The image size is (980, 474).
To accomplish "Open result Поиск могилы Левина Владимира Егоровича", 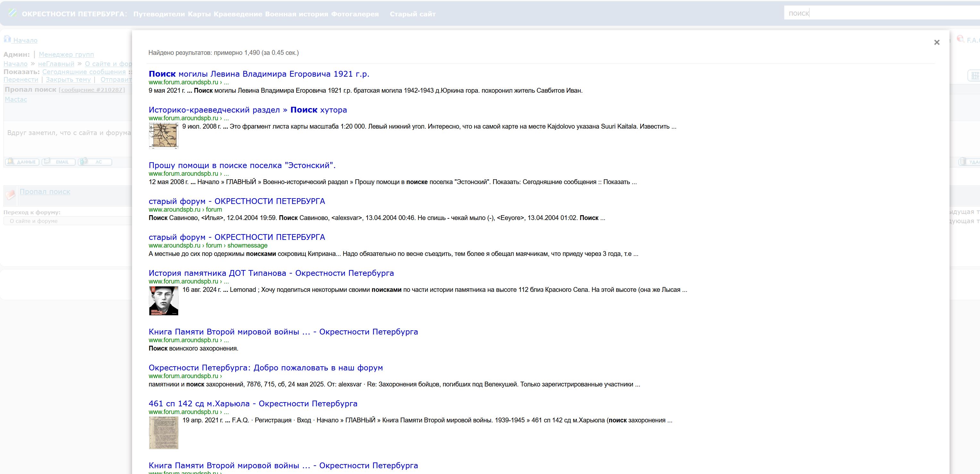I will 259,74.
